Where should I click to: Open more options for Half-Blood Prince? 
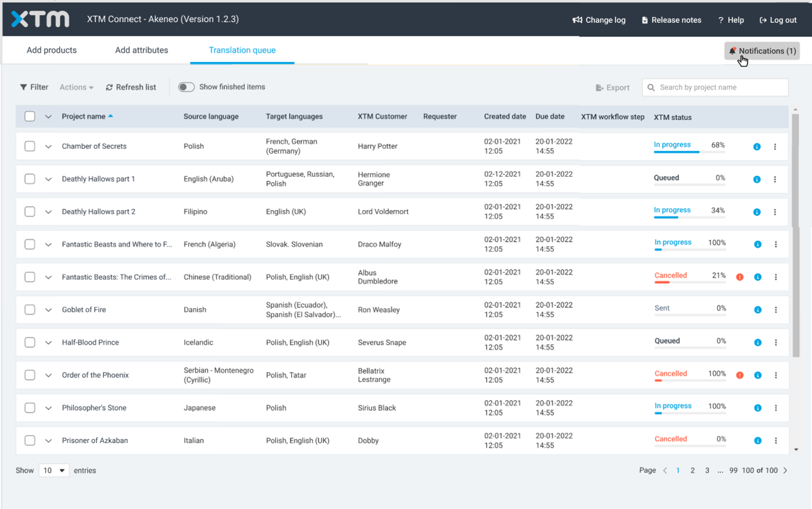point(776,342)
